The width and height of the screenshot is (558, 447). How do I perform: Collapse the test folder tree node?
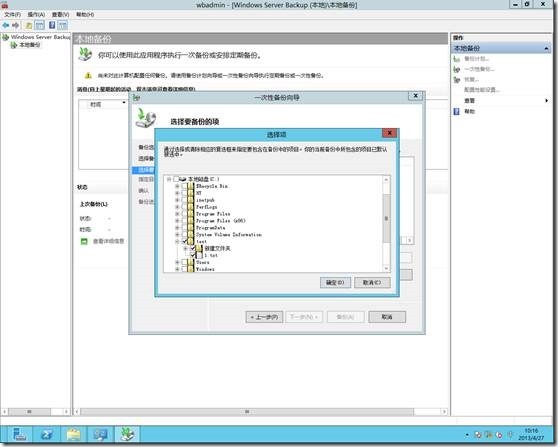pos(177,242)
